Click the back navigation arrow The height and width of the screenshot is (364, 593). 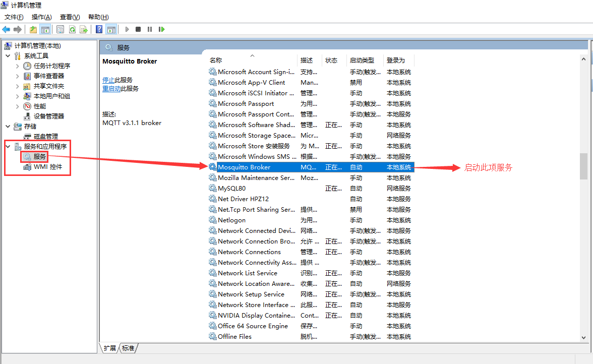pyautogui.click(x=6, y=29)
